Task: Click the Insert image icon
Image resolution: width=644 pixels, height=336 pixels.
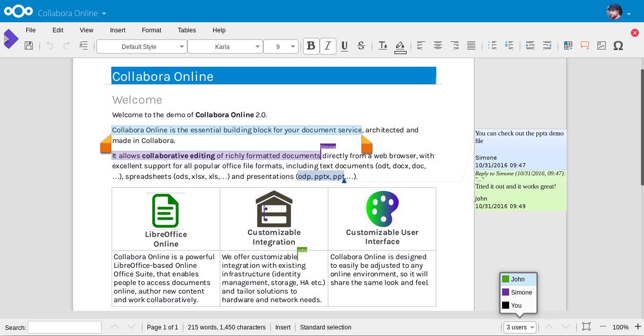Action: (601, 46)
